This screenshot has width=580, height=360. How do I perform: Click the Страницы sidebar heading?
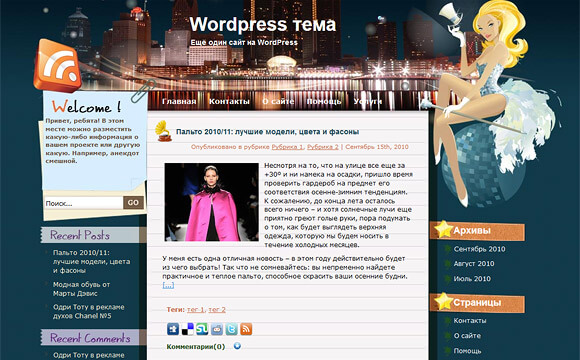[477, 303]
